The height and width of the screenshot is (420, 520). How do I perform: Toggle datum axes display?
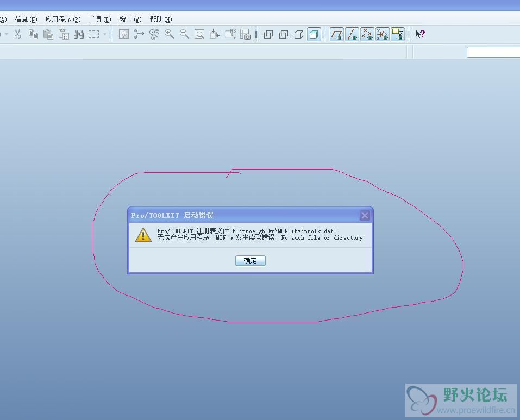click(352, 34)
